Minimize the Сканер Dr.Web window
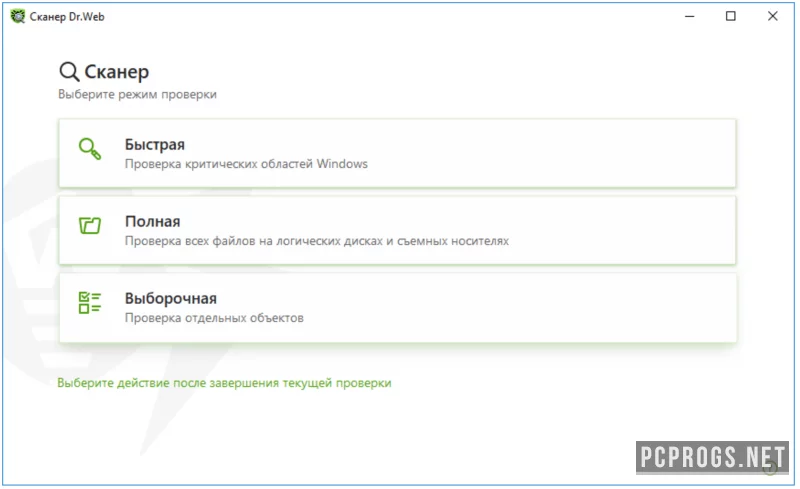 (689, 16)
